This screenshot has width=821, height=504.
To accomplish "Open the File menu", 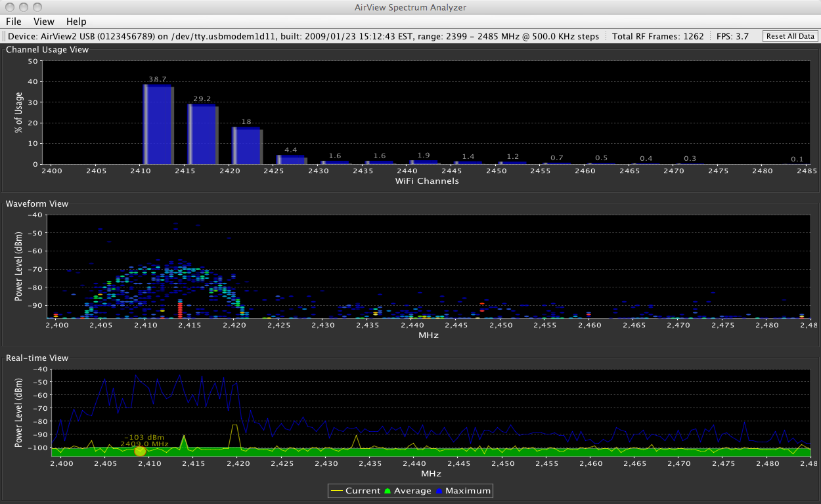I will 13,22.
